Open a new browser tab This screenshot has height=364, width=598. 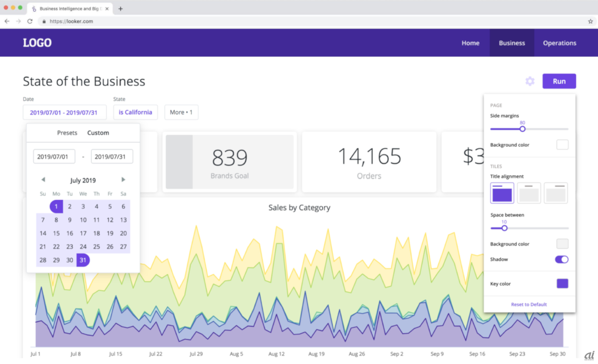pos(121,8)
